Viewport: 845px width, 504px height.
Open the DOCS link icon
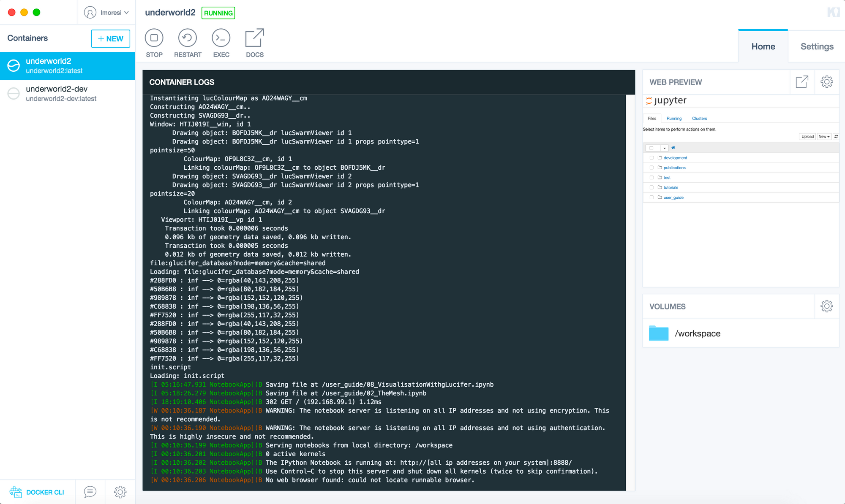(x=255, y=38)
